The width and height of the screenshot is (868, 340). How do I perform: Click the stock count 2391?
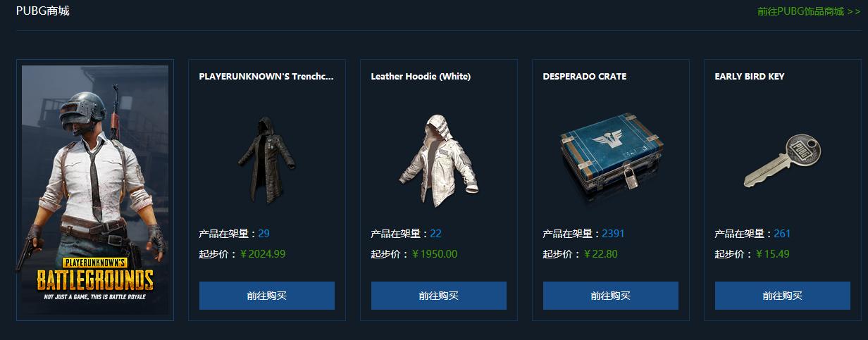coord(613,234)
